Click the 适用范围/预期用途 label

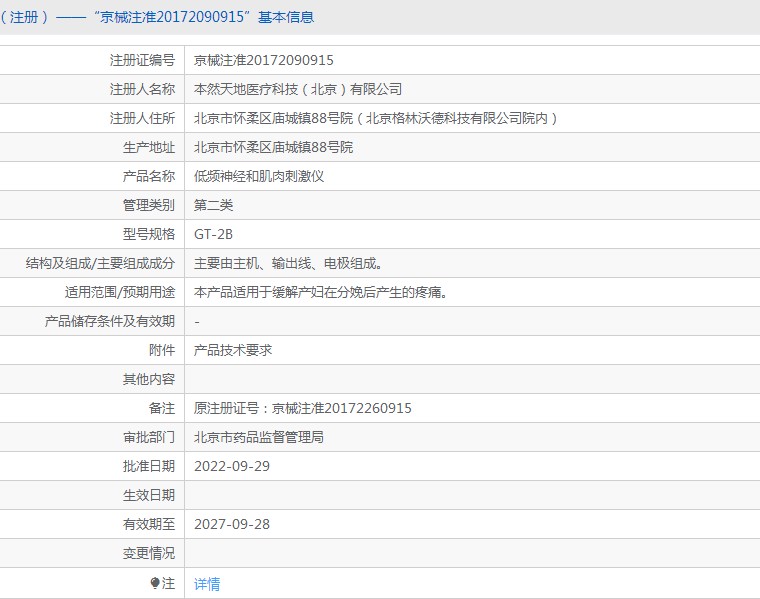[120, 292]
